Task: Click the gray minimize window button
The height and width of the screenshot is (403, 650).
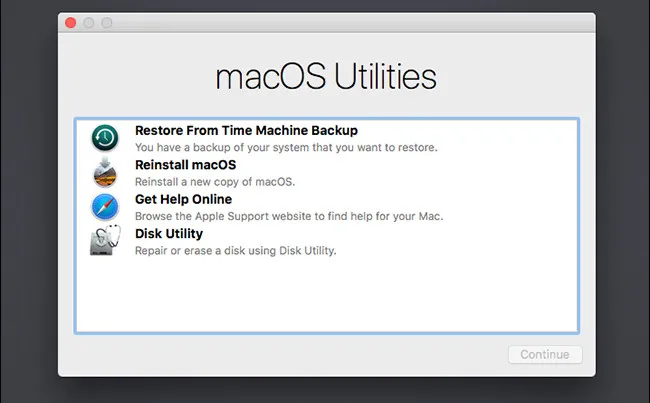Action: pos(88,22)
